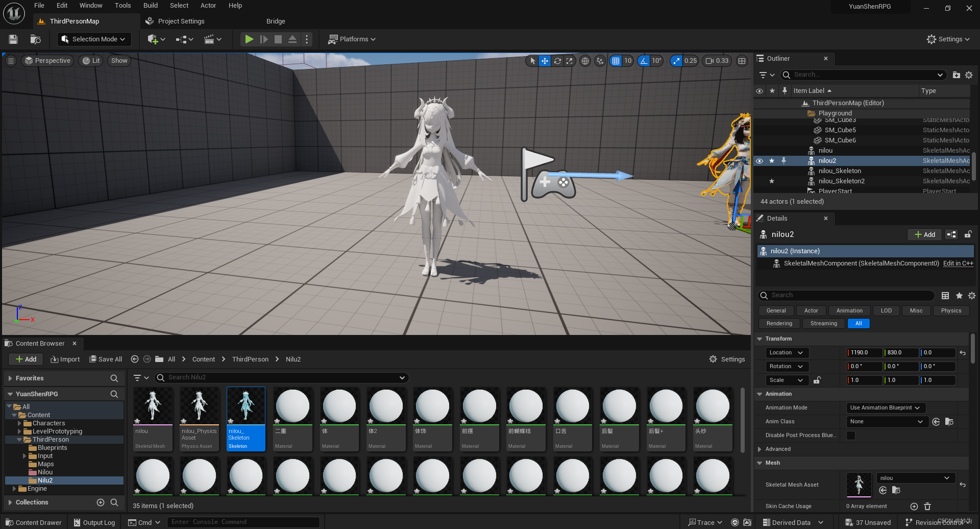Toggle the scale ratio lock

coord(817,380)
